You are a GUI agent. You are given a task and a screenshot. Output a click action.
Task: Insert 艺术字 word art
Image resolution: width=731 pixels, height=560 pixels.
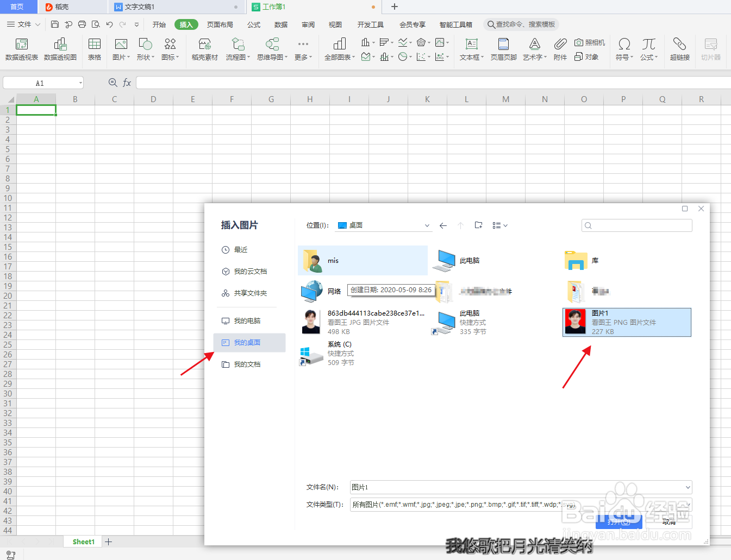(535, 49)
